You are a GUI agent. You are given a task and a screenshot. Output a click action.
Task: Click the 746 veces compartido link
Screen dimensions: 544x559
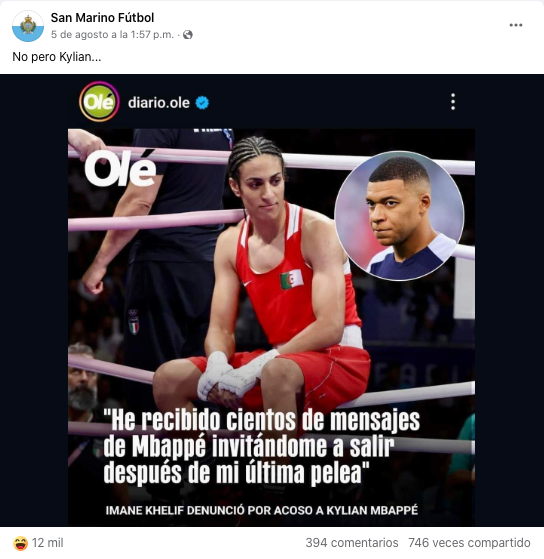(469, 543)
